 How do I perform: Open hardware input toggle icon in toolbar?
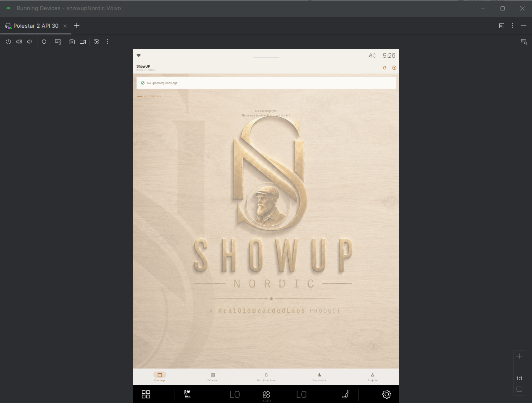[x=58, y=42]
